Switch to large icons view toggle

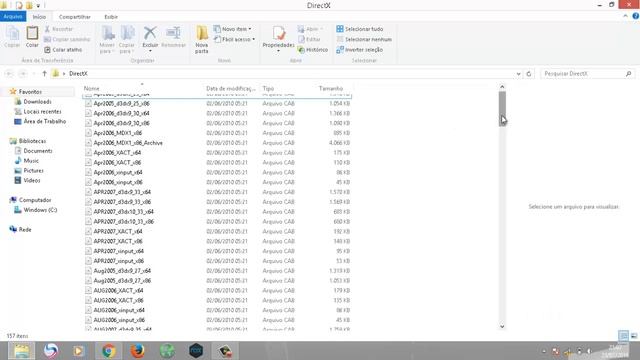tap(634, 336)
